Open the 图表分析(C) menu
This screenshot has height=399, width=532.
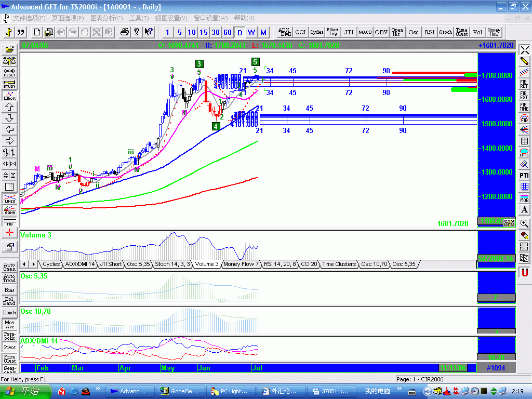(x=106, y=18)
